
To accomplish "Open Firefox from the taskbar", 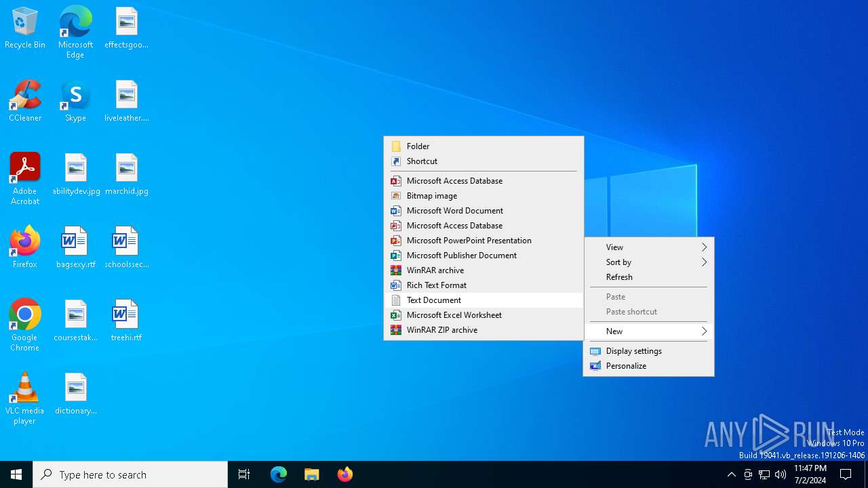I will pyautogui.click(x=344, y=474).
